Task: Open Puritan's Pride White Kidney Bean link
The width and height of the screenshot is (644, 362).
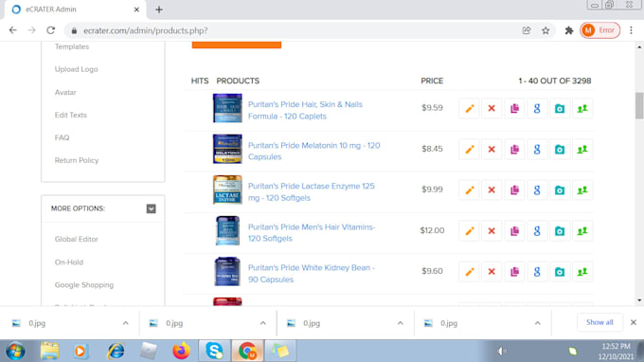Action: tap(311, 273)
